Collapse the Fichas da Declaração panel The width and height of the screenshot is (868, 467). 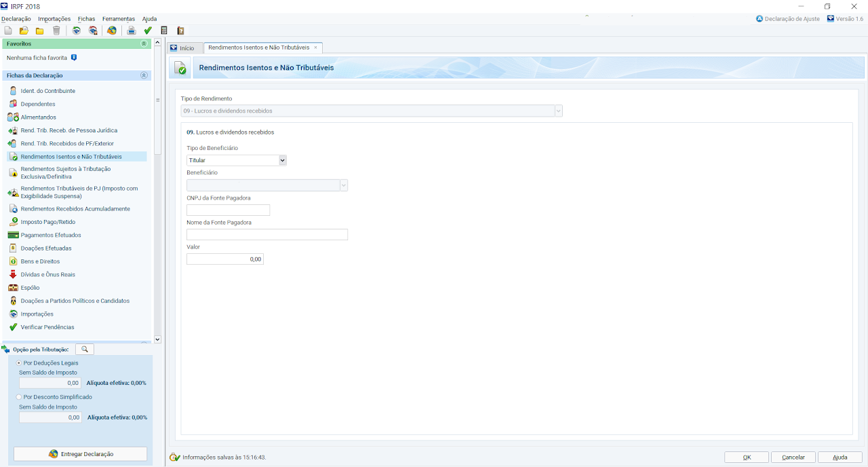point(143,75)
